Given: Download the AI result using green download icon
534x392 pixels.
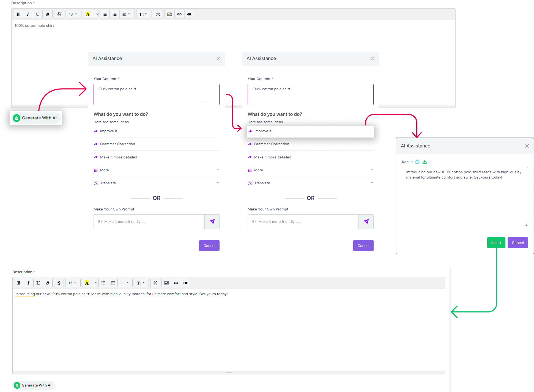Looking at the screenshot, I should click(425, 162).
